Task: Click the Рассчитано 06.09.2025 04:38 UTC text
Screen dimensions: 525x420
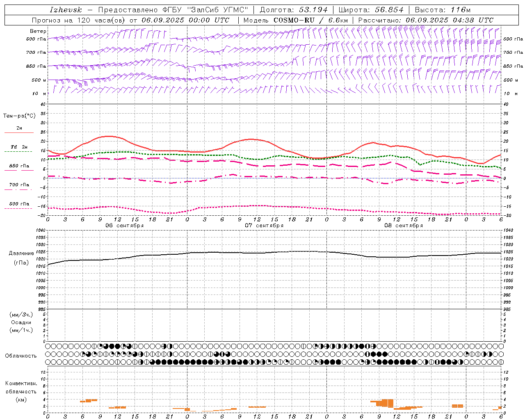Action: point(426,20)
